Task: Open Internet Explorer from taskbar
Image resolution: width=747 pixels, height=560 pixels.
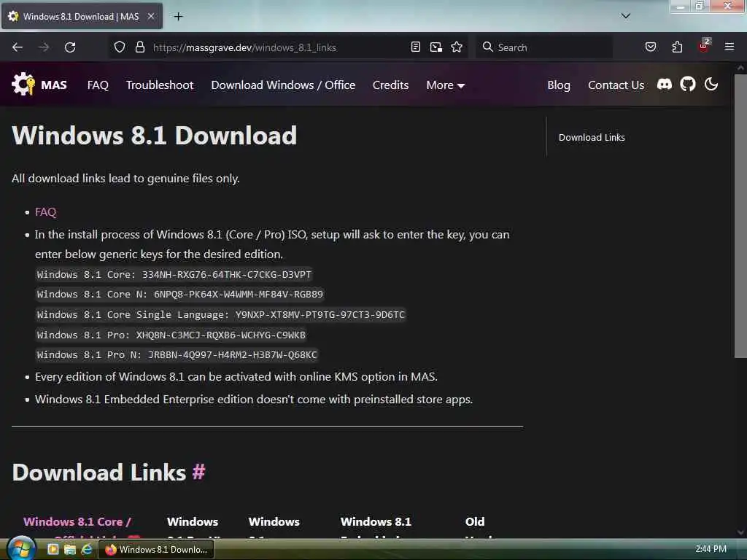Action: pyautogui.click(x=87, y=549)
